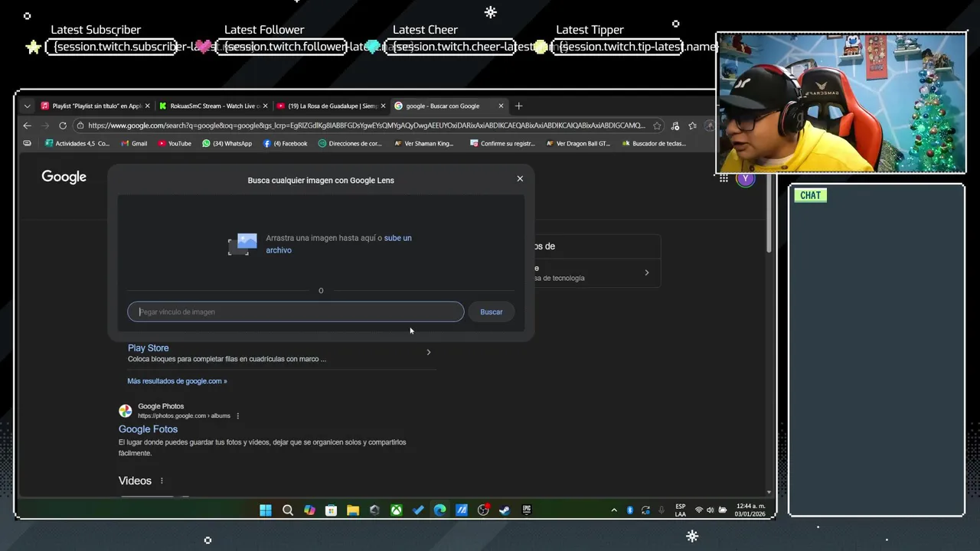Open the clock showing 12:44 a. m.
The height and width of the screenshot is (551, 980).
tap(750, 510)
